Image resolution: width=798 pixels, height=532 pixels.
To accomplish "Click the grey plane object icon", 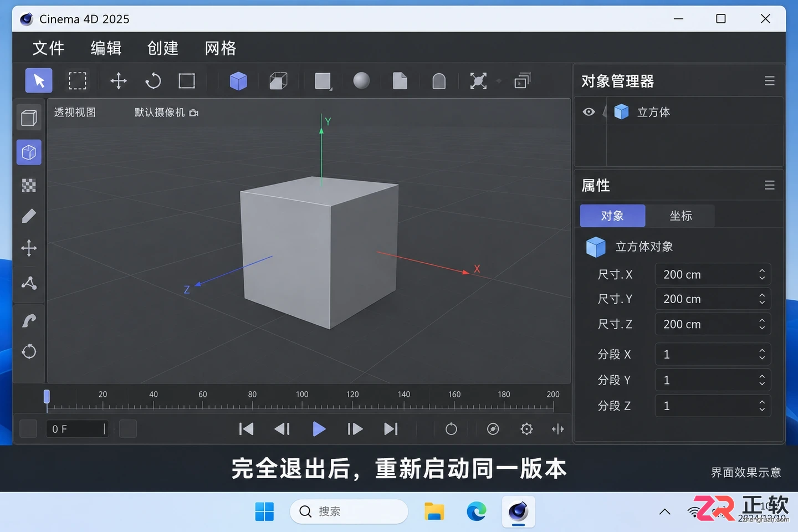I will coord(323,81).
